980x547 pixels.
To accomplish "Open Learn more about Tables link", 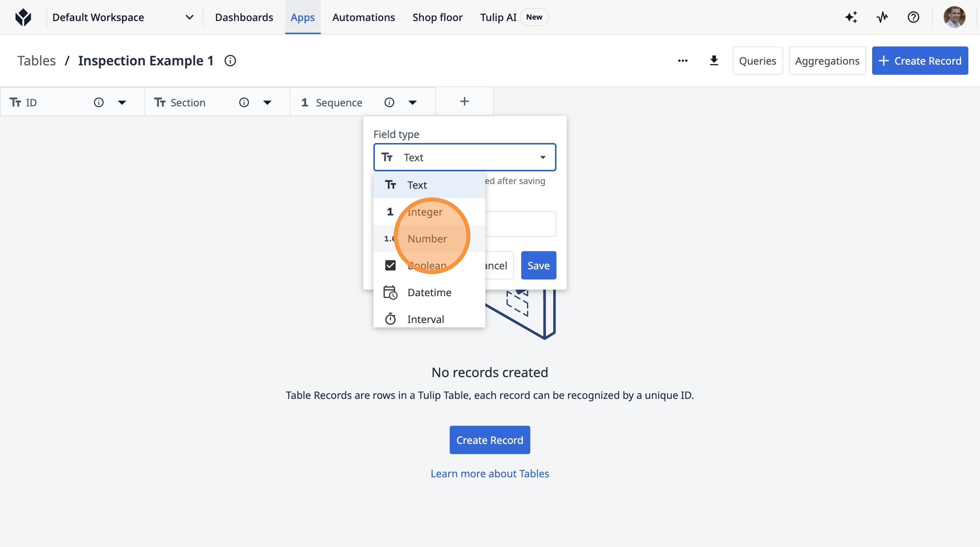I will (489, 473).
